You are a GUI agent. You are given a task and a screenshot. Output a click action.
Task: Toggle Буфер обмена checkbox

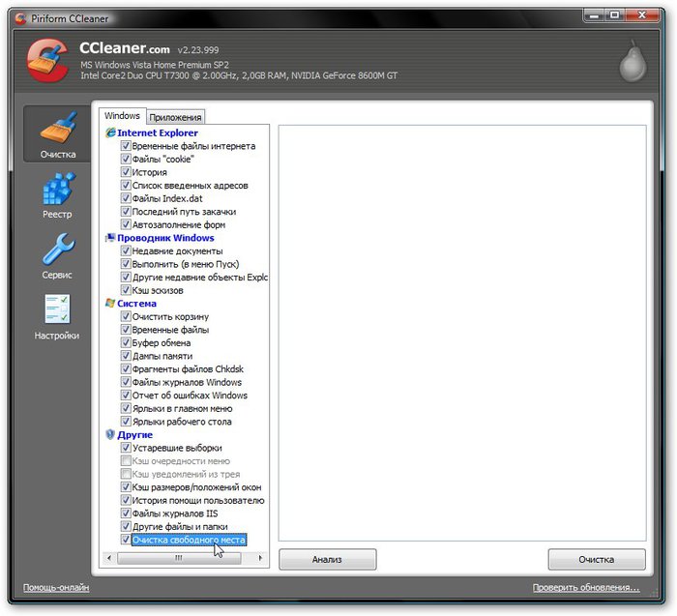click(x=126, y=342)
